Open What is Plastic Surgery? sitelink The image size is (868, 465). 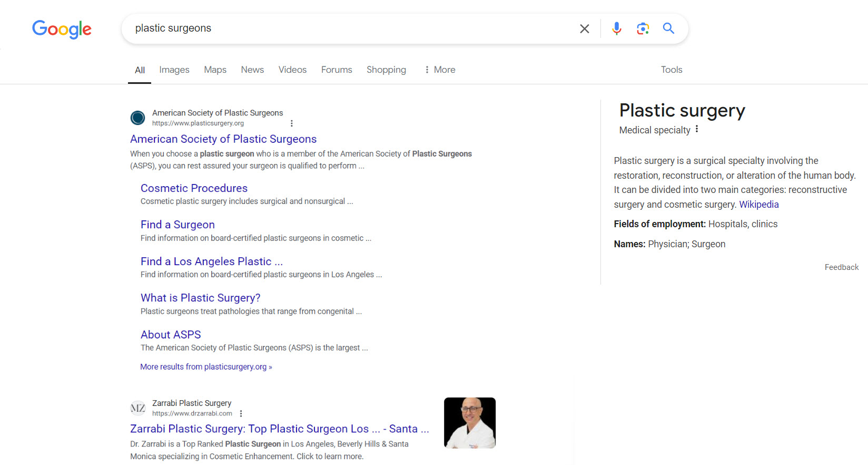coord(200,298)
